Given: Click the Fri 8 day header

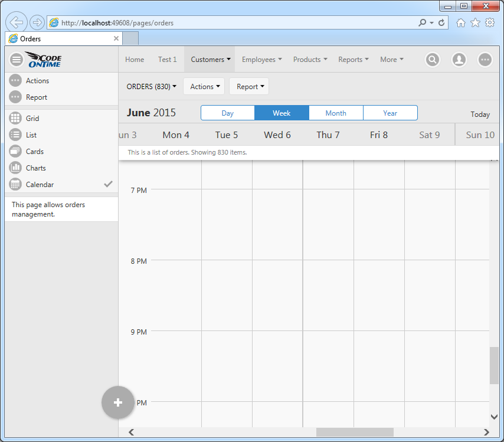Looking at the screenshot, I should [x=379, y=135].
